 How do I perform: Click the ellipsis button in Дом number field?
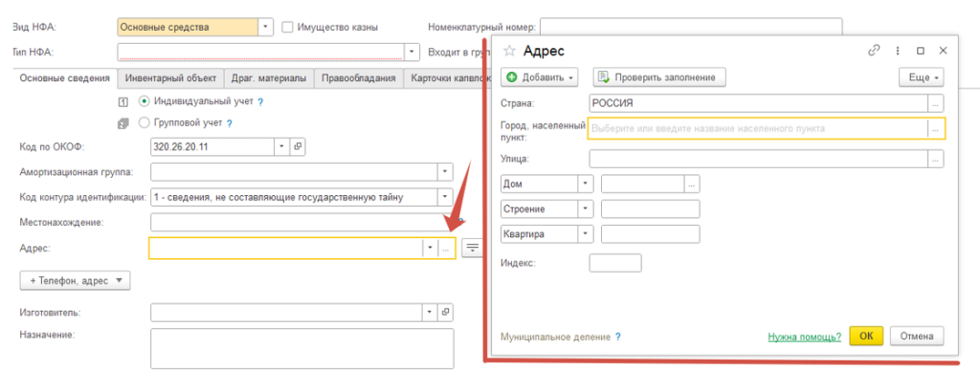[692, 185]
